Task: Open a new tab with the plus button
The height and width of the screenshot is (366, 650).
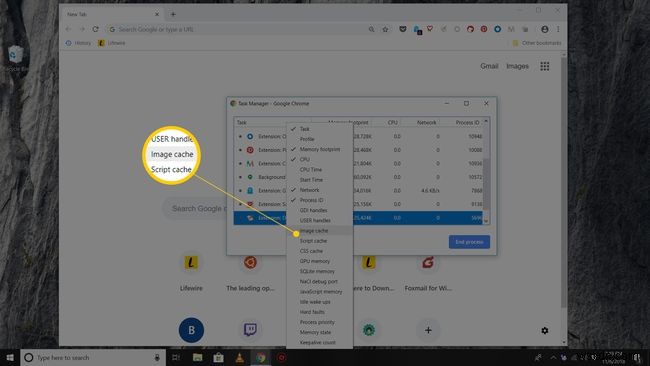Action: click(173, 14)
